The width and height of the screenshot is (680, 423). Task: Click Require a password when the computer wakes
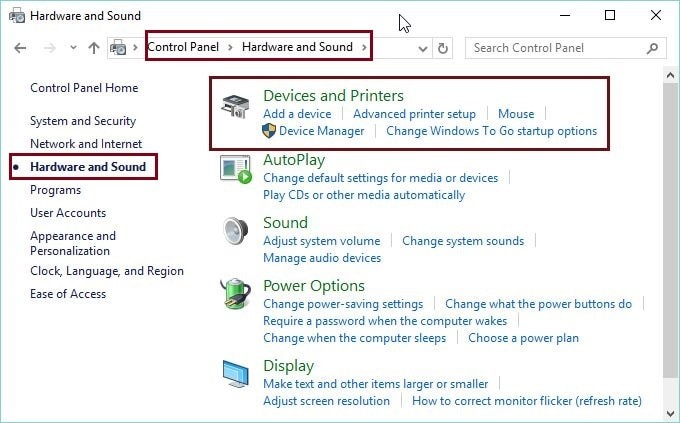[x=385, y=321]
